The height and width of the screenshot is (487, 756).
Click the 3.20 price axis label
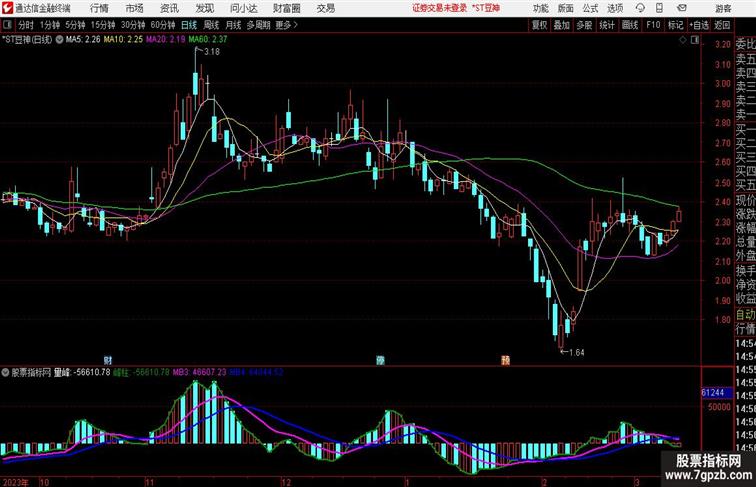click(x=723, y=44)
